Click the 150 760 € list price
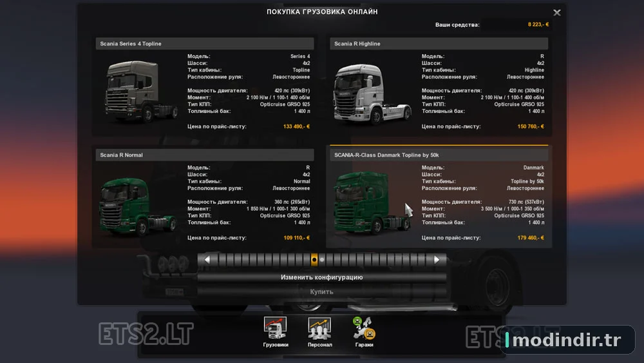 point(531,126)
